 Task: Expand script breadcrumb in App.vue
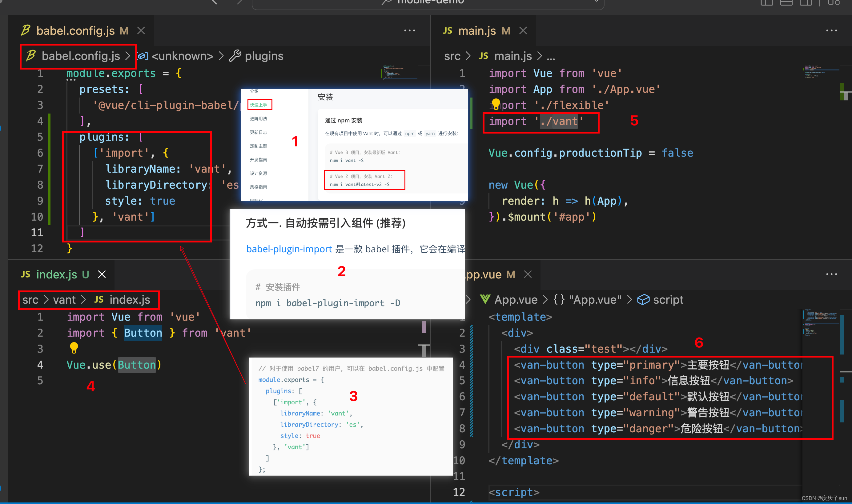(668, 300)
